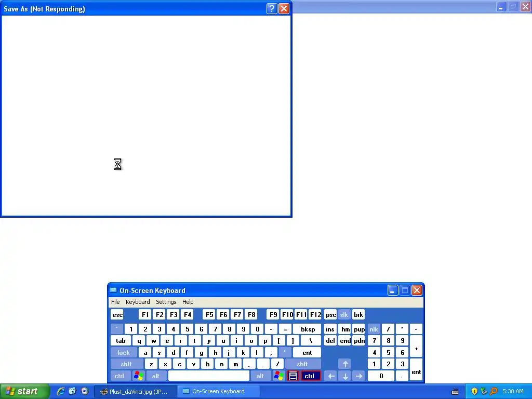Switch to Plus!_daVinci.jpg taskbar button

click(136, 392)
